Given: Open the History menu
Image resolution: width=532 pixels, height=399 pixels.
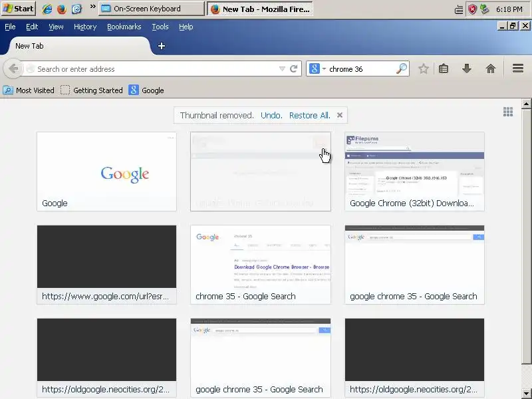Looking at the screenshot, I should coord(85,27).
